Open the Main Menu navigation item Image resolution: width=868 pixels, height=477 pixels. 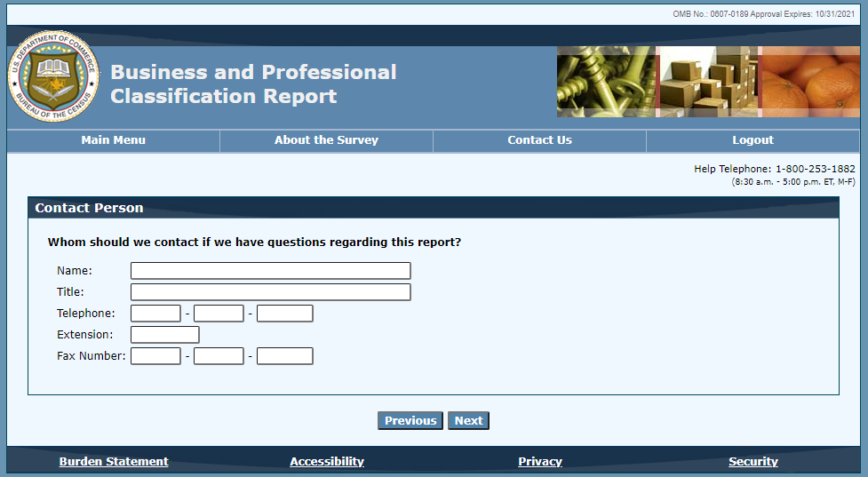pos(113,140)
